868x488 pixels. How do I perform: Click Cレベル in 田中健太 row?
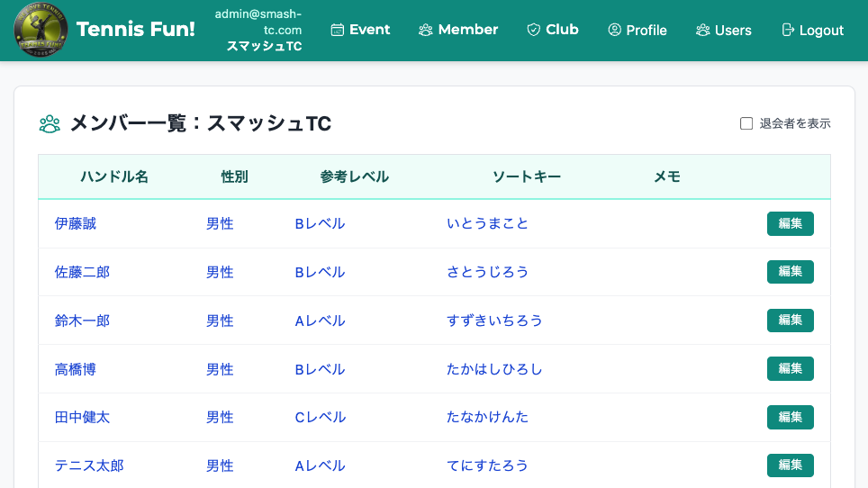[320, 417]
